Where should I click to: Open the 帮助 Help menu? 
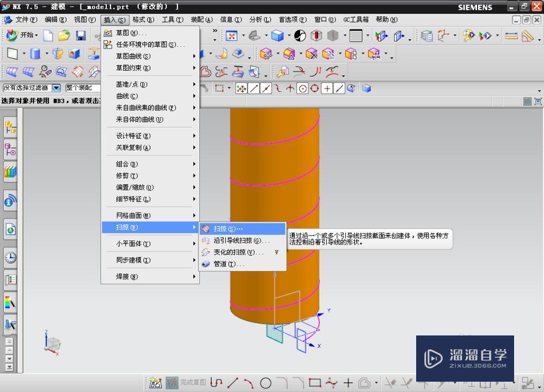(386, 20)
